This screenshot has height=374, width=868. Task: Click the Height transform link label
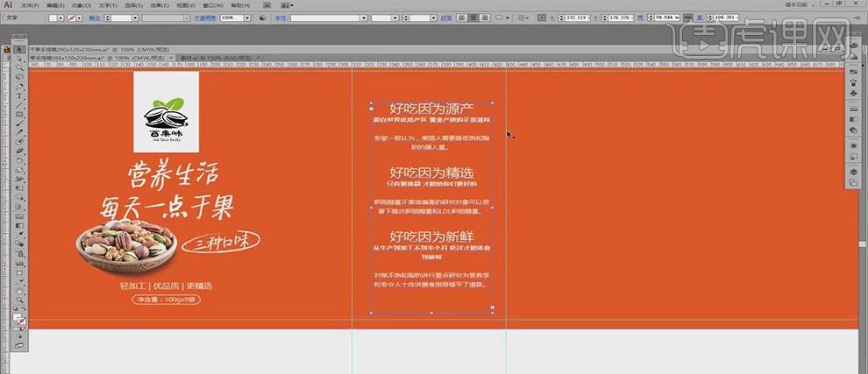[x=700, y=18]
